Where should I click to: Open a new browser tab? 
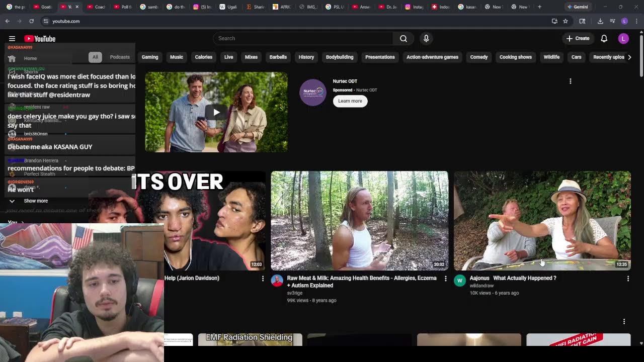[x=539, y=7]
